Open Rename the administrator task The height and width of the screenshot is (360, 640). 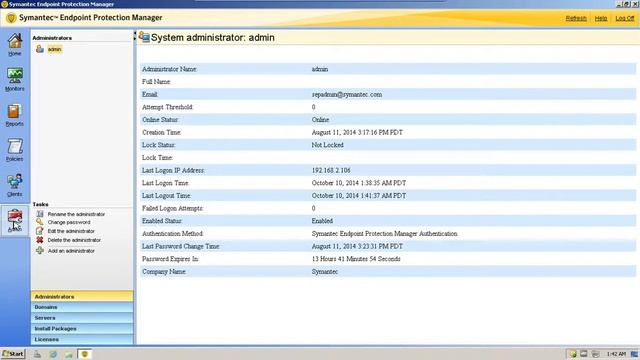76,214
